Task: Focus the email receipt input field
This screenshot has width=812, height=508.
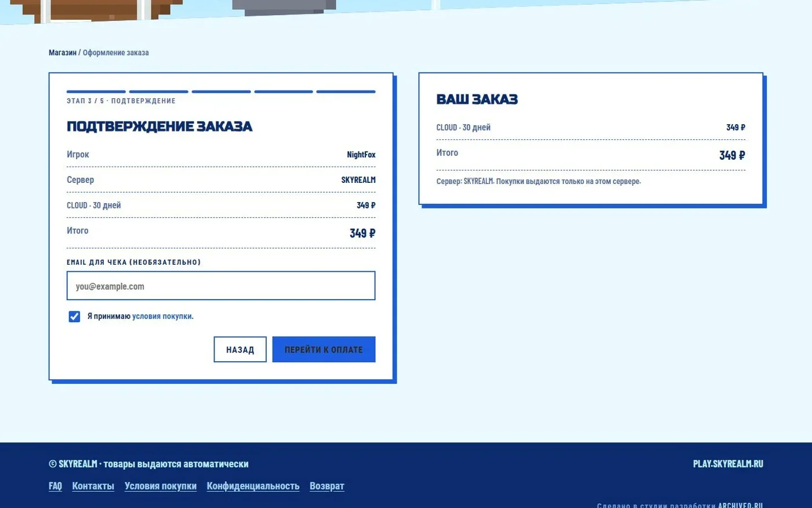Action: coord(221,286)
